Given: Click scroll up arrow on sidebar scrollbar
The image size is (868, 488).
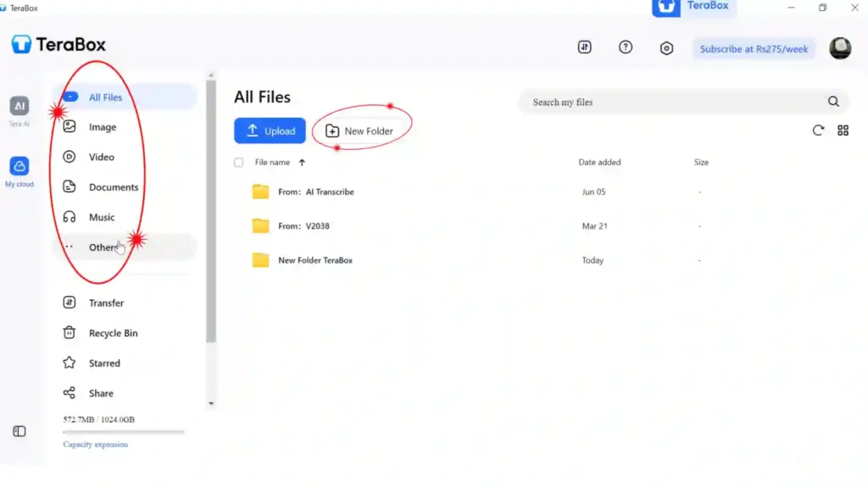Looking at the screenshot, I should 211,75.
